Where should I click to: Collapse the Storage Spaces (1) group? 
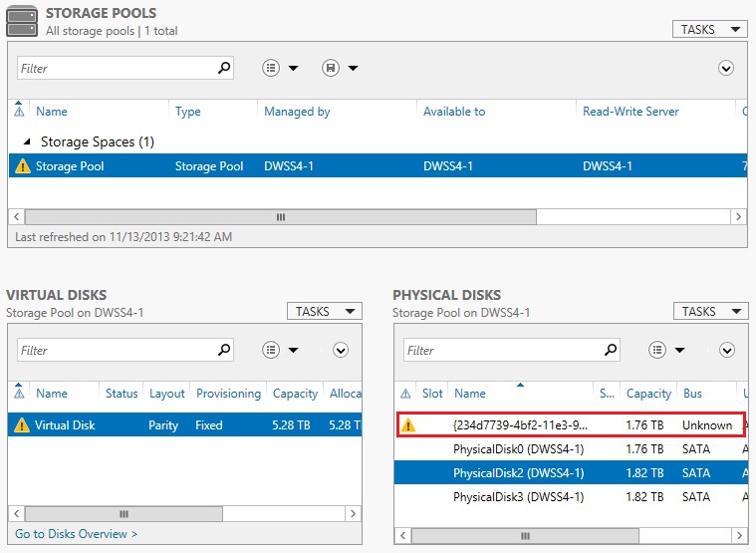click(27, 141)
